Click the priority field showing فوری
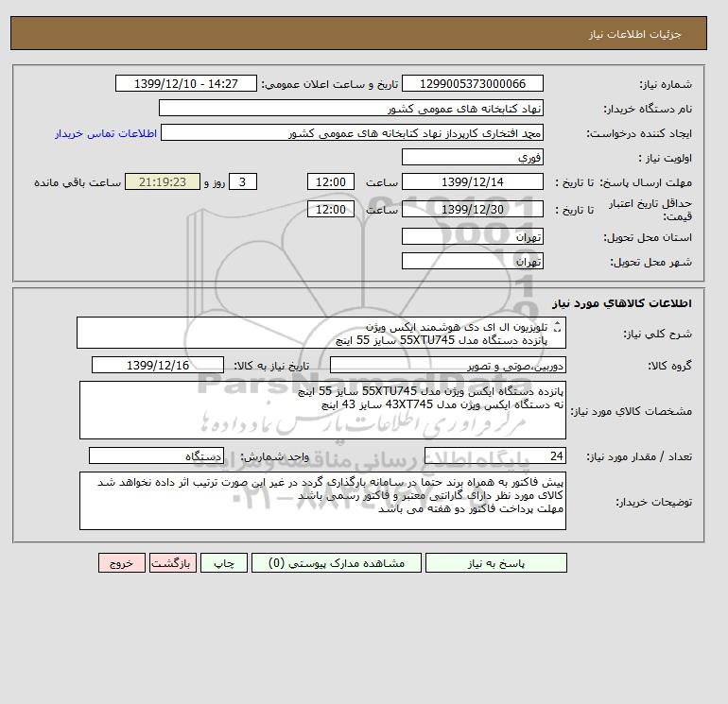 [x=472, y=157]
